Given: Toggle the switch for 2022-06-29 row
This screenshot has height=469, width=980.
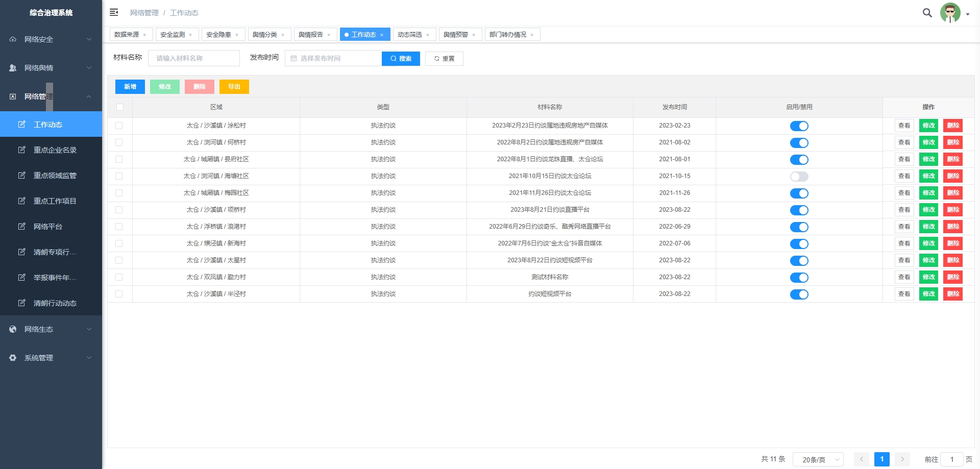Looking at the screenshot, I should coord(799,227).
